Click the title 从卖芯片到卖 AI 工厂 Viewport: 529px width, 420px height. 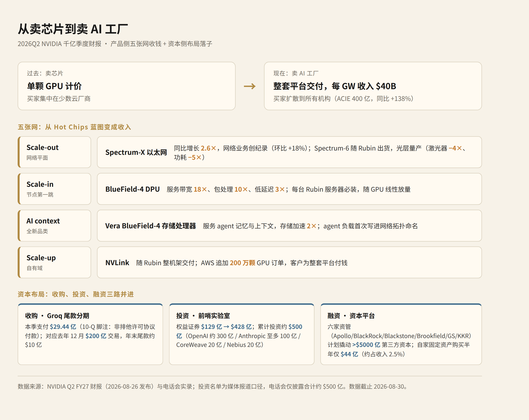73,29
